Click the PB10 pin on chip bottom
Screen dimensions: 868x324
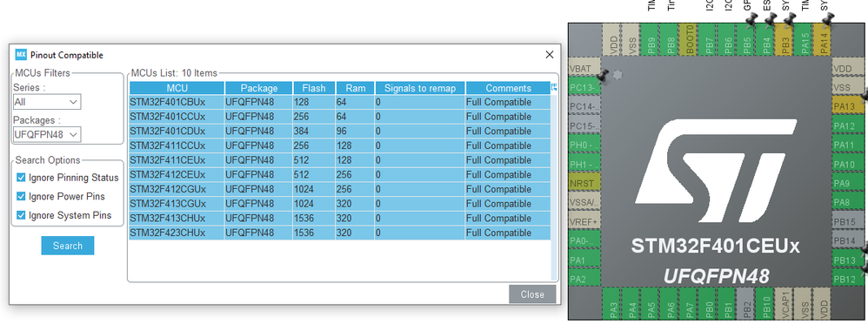pos(765,304)
